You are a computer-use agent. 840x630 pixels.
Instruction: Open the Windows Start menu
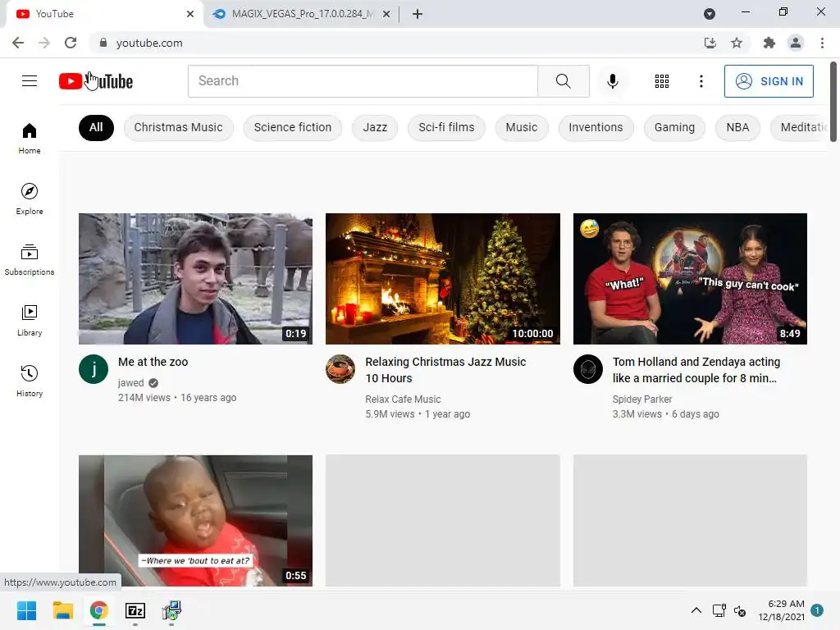(x=26, y=610)
